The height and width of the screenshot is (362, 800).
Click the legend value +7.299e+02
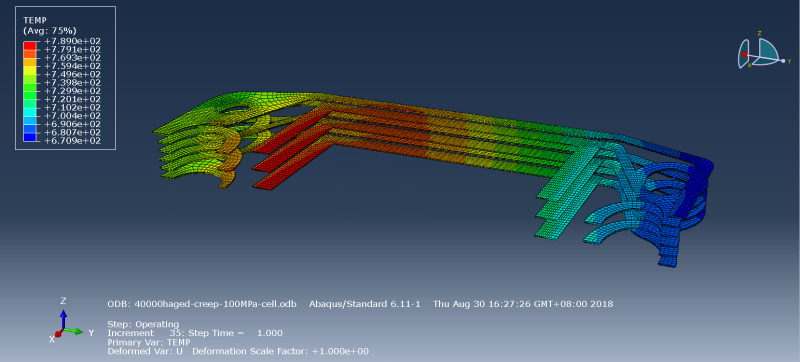[72, 91]
